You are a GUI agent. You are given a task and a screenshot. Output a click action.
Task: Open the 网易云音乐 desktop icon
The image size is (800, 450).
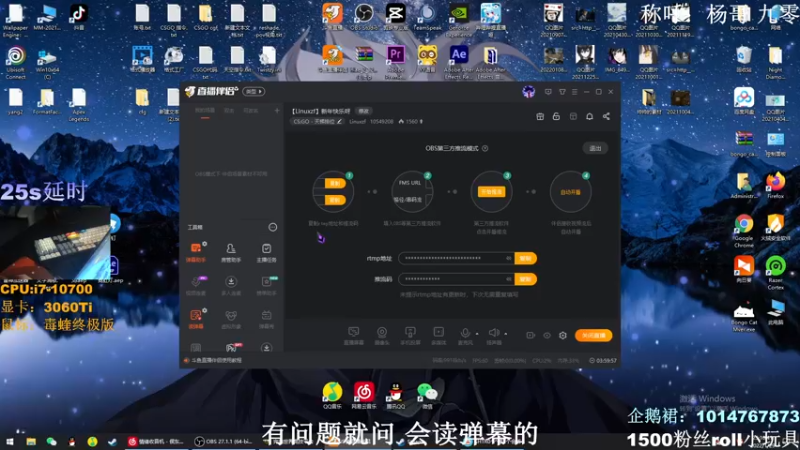tap(364, 395)
